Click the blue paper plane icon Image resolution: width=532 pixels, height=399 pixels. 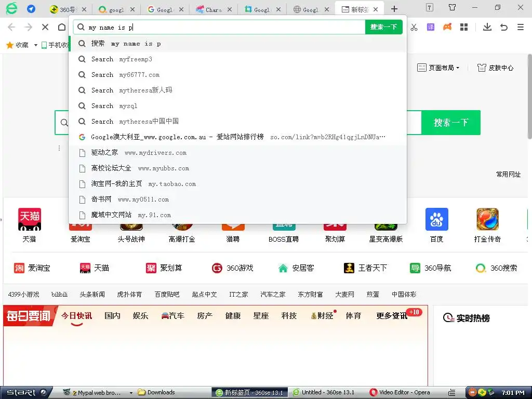tap(31, 9)
